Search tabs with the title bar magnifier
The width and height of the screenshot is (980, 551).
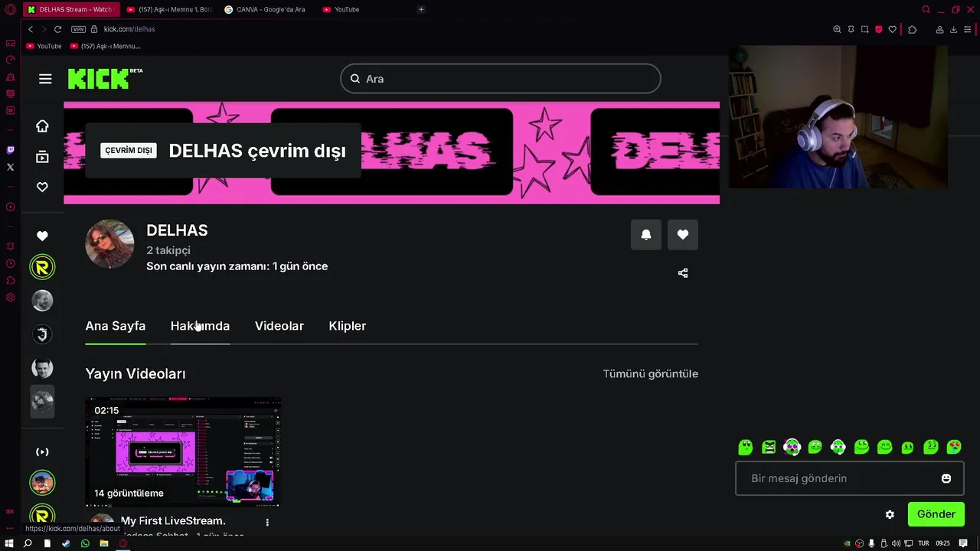[x=926, y=9]
